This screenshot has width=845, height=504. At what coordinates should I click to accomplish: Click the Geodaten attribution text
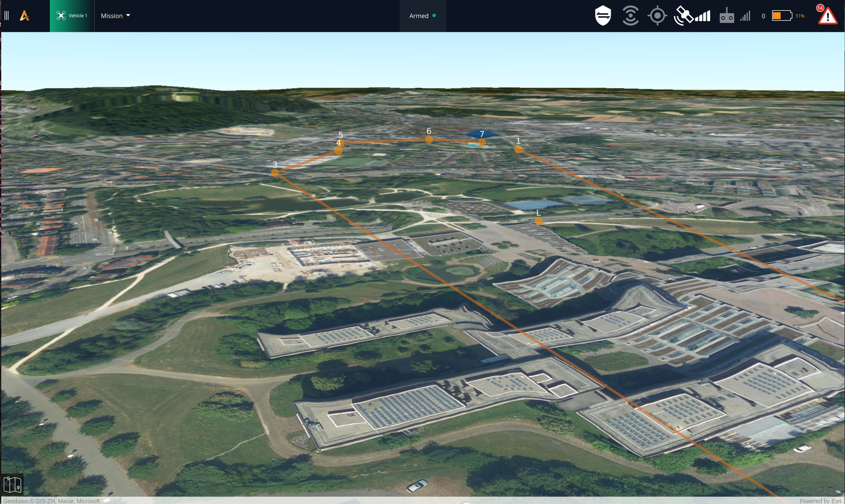click(x=51, y=501)
